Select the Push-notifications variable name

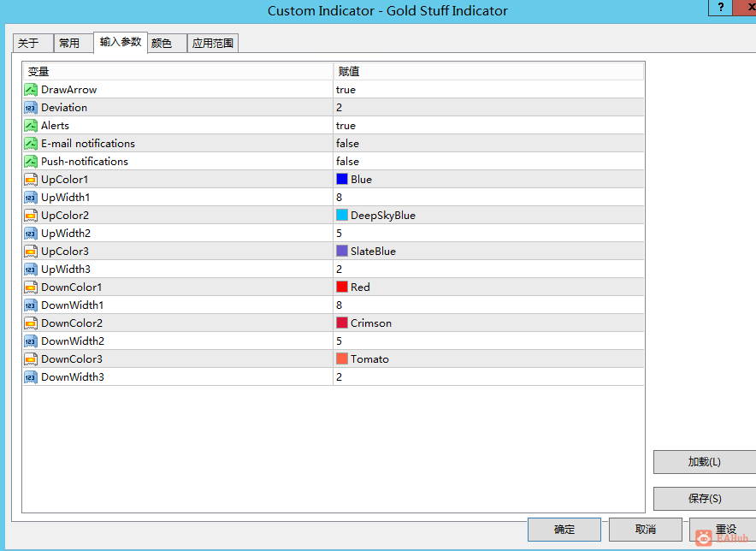(85, 161)
